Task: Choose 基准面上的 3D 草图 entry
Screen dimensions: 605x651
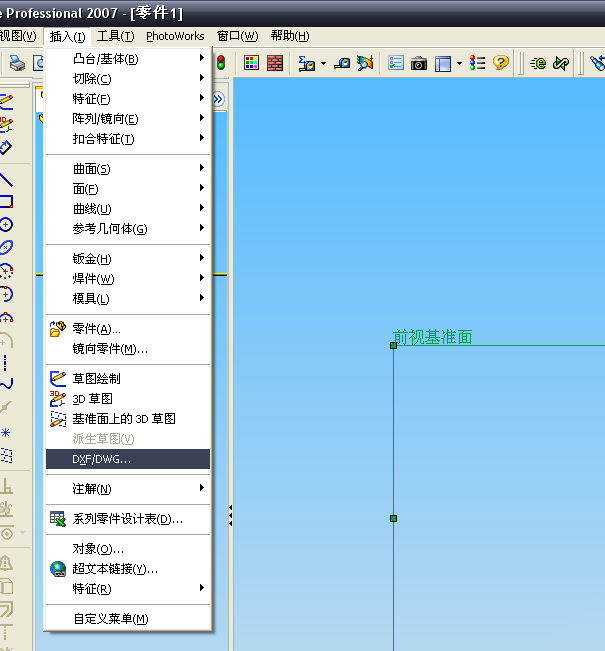Action: point(127,418)
